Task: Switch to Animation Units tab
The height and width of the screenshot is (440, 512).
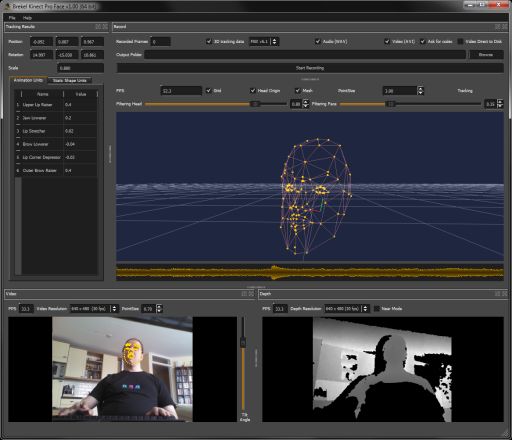Action: point(28,80)
